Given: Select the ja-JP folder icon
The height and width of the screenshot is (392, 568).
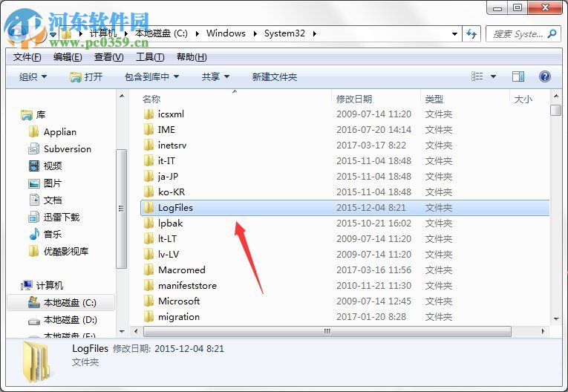Looking at the screenshot, I should [x=148, y=177].
